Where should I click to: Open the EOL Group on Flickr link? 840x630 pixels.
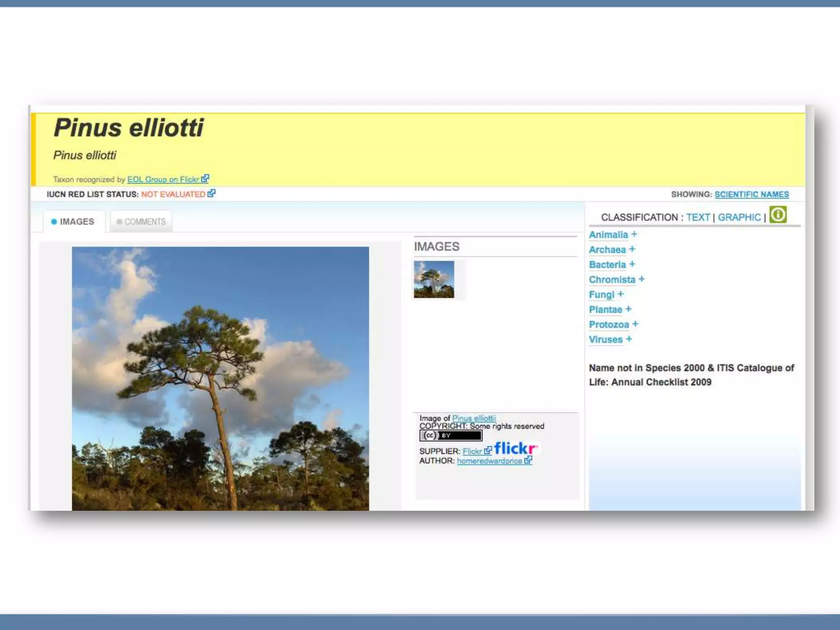coord(162,179)
